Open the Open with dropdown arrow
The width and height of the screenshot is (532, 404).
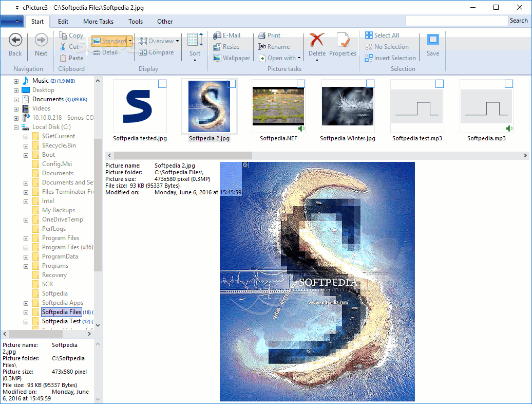(299, 58)
